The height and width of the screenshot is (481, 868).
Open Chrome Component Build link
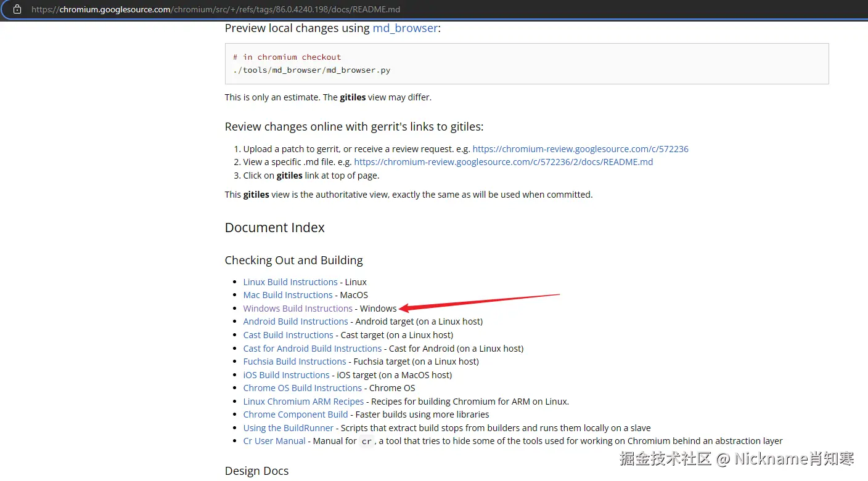point(296,414)
